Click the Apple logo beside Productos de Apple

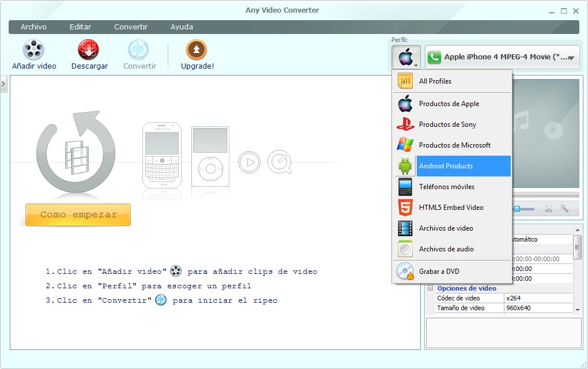(x=405, y=104)
